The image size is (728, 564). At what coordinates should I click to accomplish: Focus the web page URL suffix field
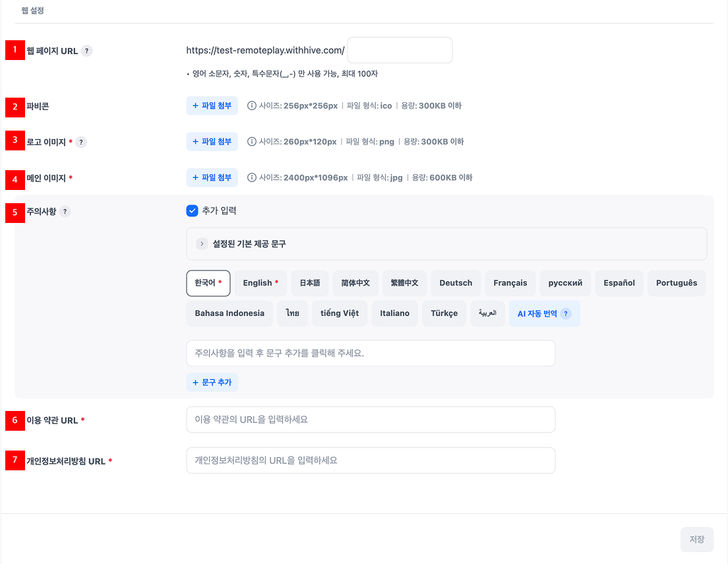[x=400, y=50]
